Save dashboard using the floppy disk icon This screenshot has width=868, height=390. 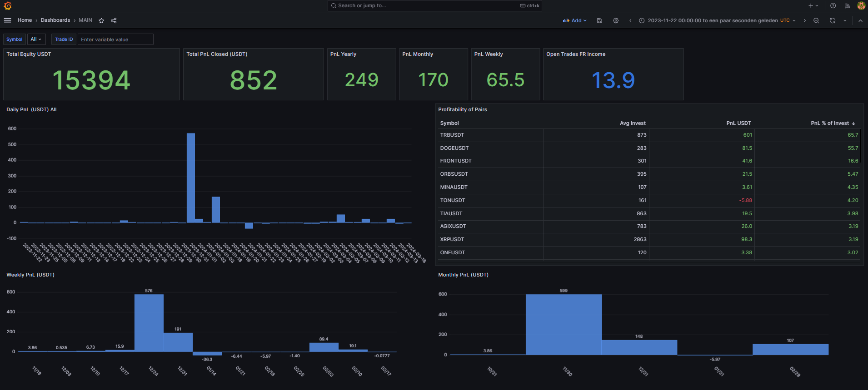[x=599, y=20]
